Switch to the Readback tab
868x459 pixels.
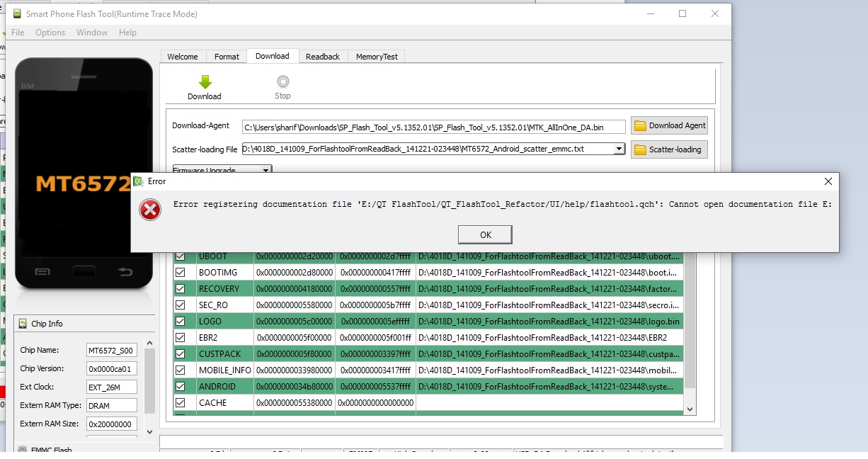coord(323,57)
